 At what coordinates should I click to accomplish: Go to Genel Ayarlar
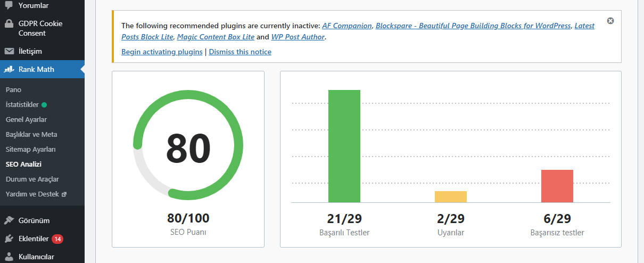26,120
